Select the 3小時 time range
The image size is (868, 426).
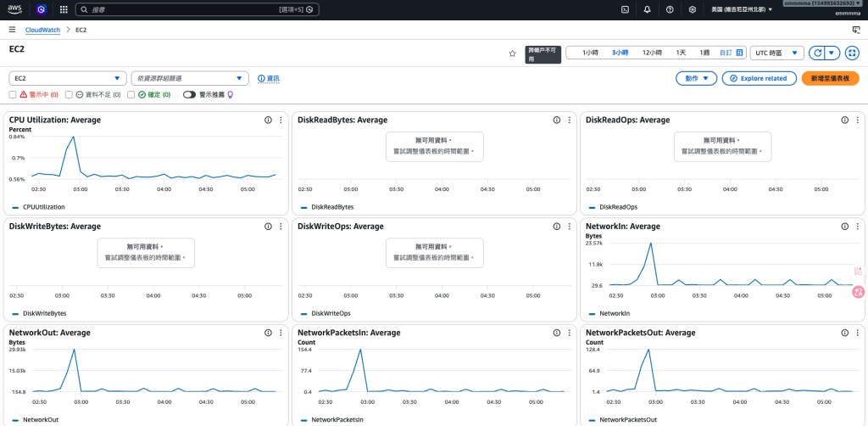click(620, 53)
